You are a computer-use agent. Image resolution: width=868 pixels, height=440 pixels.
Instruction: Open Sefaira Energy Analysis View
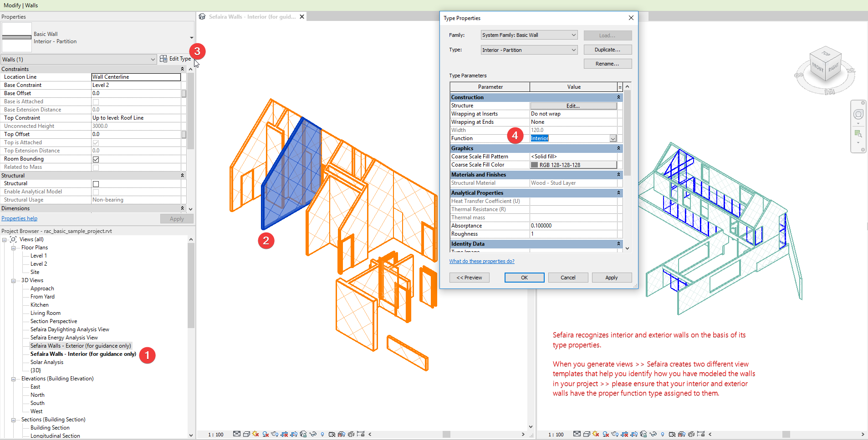pos(64,338)
